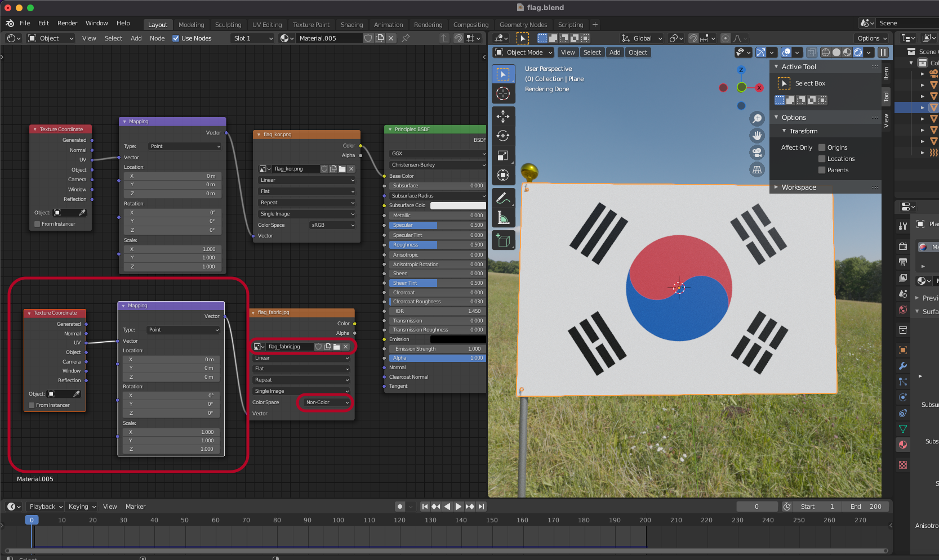Image resolution: width=939 pixels, height=560 pixels.
Task: Collapse the Options panel
Action: click(793, 118)
